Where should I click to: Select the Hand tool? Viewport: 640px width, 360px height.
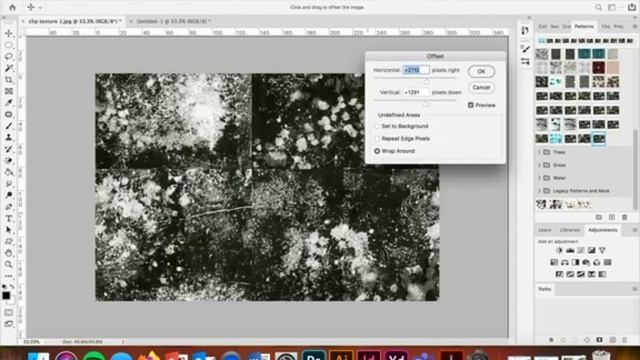(x=9, y=253)
